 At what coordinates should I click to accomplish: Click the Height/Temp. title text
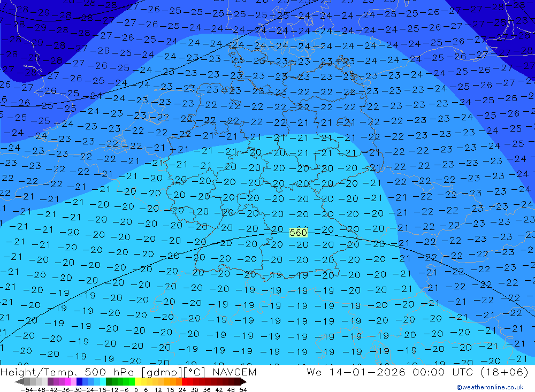coord(41,372)
